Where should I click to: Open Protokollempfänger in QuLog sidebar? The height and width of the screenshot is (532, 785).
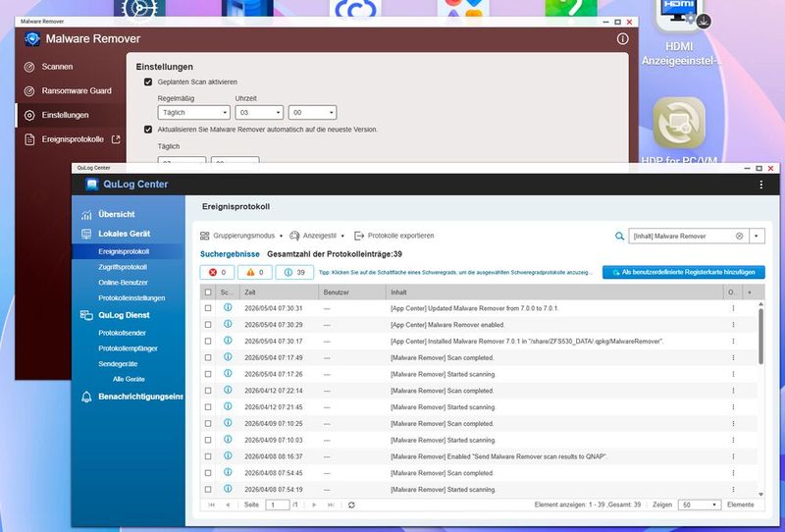point(129,348)
